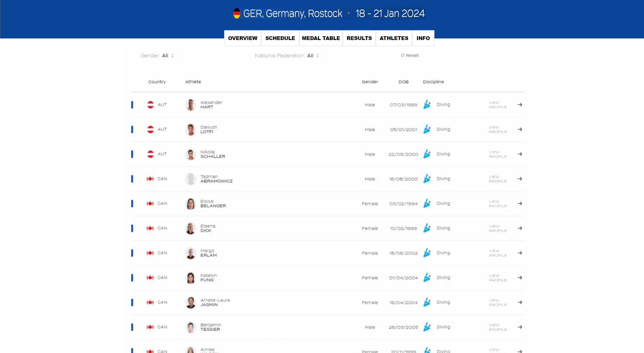Click the arrow icon in Alexander Hart's row

click(x=520, y=104)
